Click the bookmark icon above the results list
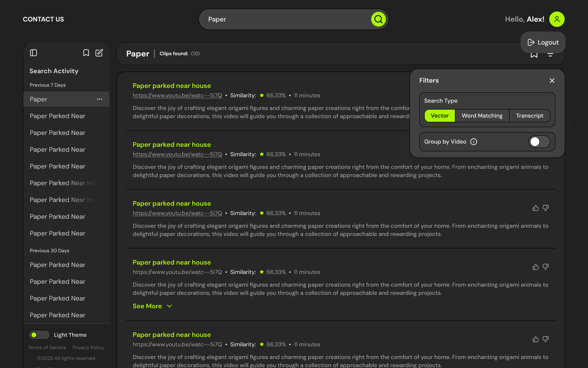 [x=534, y=54]
